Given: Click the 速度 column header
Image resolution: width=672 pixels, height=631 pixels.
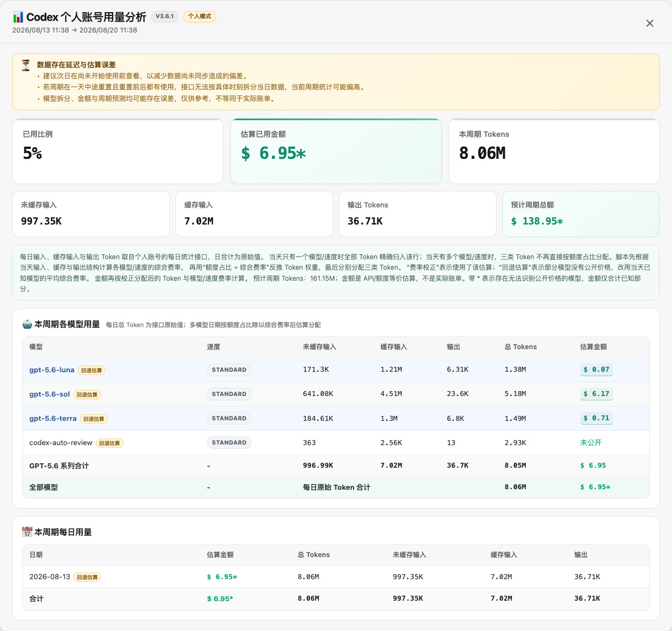Looking at the screenshot, I should click(x=214, y=347).
